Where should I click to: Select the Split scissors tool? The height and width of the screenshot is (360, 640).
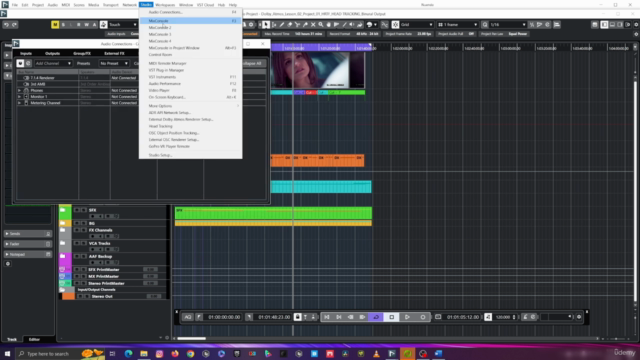tap(297, 24)
